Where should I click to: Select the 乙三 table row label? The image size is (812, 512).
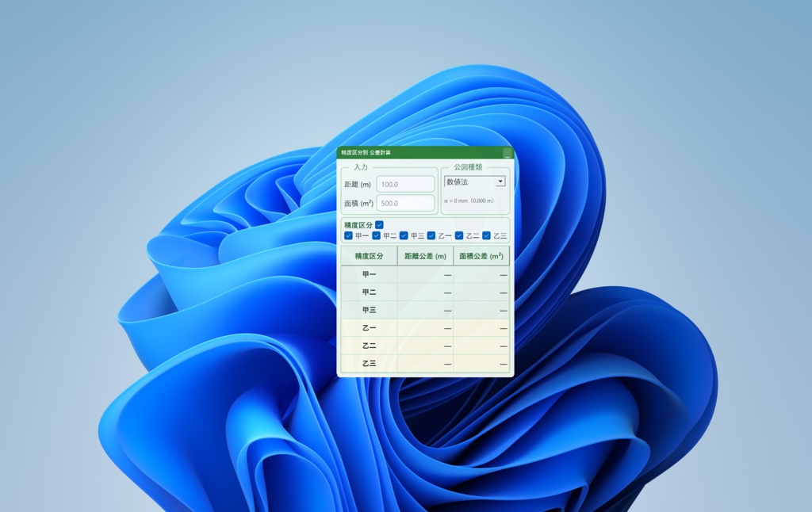click(370, 364)
